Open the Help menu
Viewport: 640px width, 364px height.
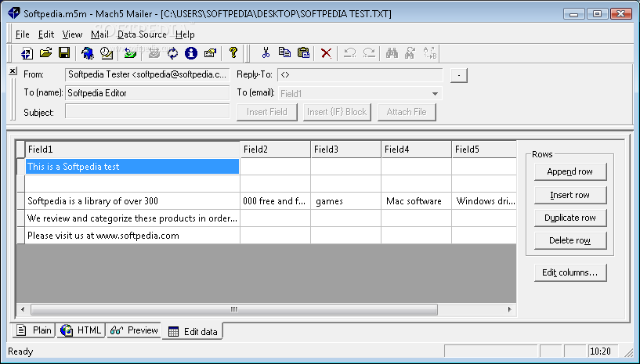[185, 34]
